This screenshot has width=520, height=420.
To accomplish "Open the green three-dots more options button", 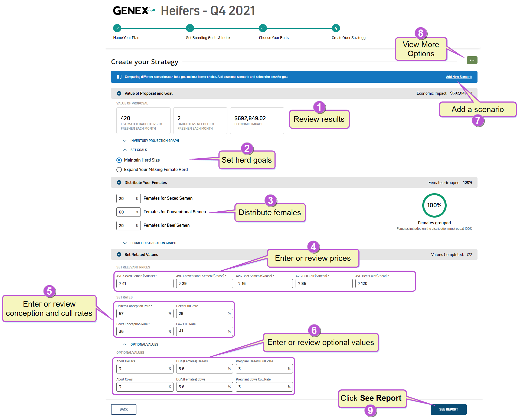I will 472,60.
